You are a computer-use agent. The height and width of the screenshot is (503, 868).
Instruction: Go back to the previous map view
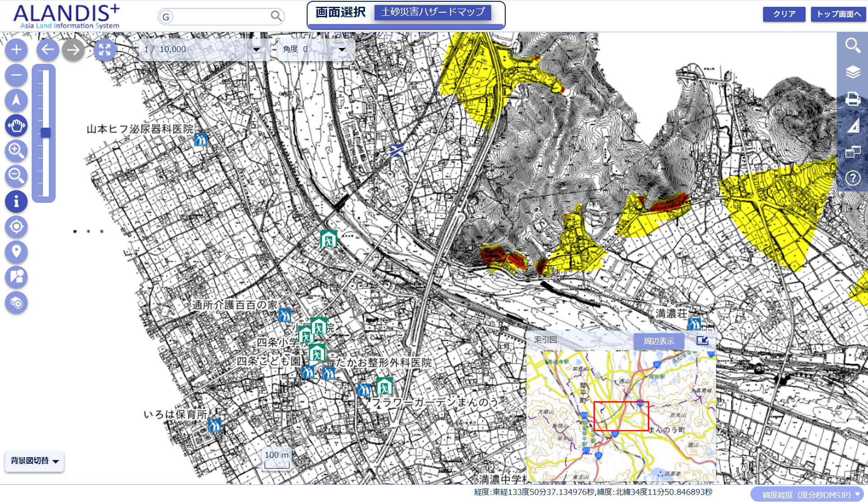click(47, 50)
